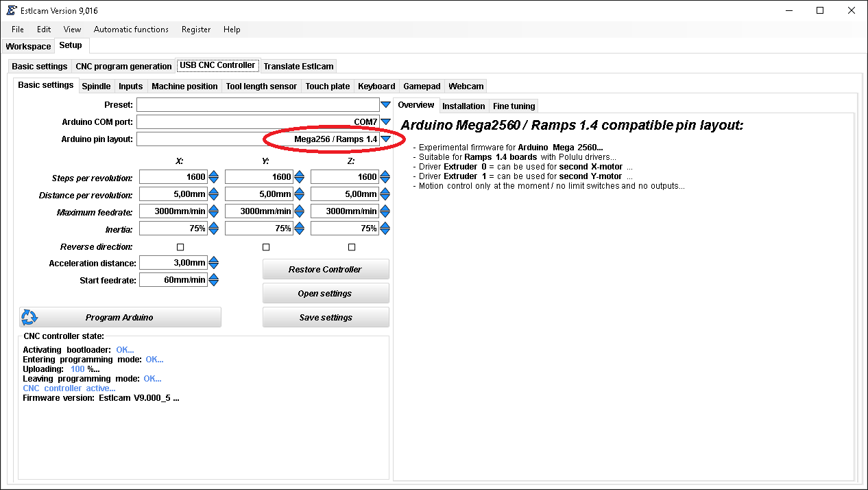Enable Reverse direction for X axis
Screen dimensions: 868x490
click(180, 247)
